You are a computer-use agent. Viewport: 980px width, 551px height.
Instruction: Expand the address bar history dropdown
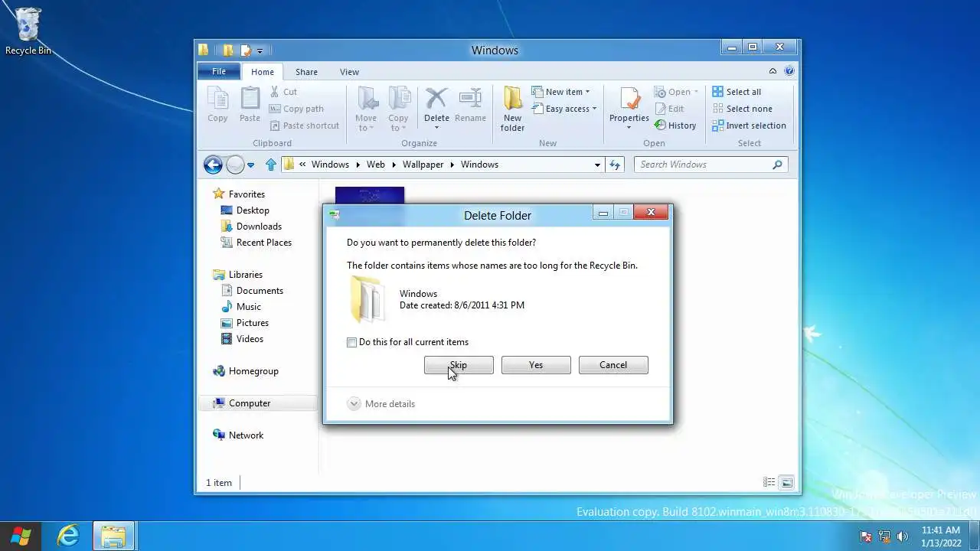(x=597, y=165)
